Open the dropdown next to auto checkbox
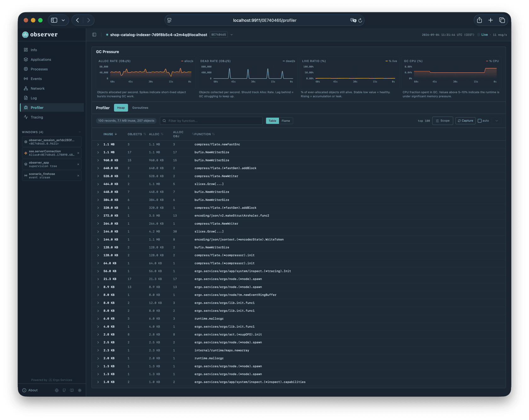 [497, 121]
